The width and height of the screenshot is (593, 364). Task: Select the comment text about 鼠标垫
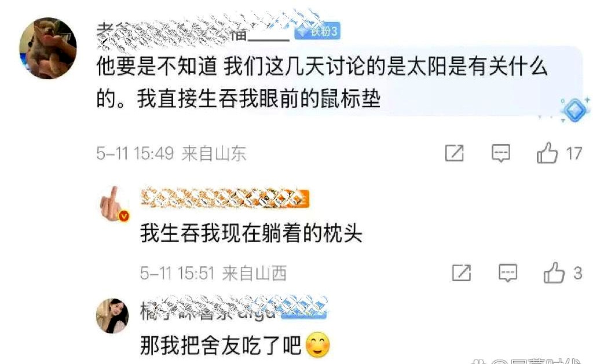point(322,82)
